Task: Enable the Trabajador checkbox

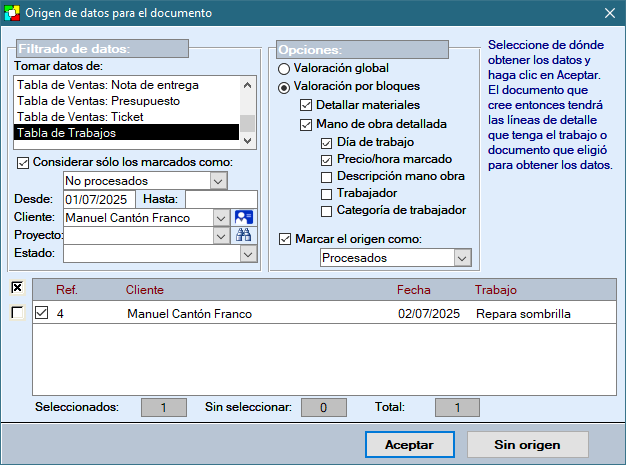Action: click(327, 193)
